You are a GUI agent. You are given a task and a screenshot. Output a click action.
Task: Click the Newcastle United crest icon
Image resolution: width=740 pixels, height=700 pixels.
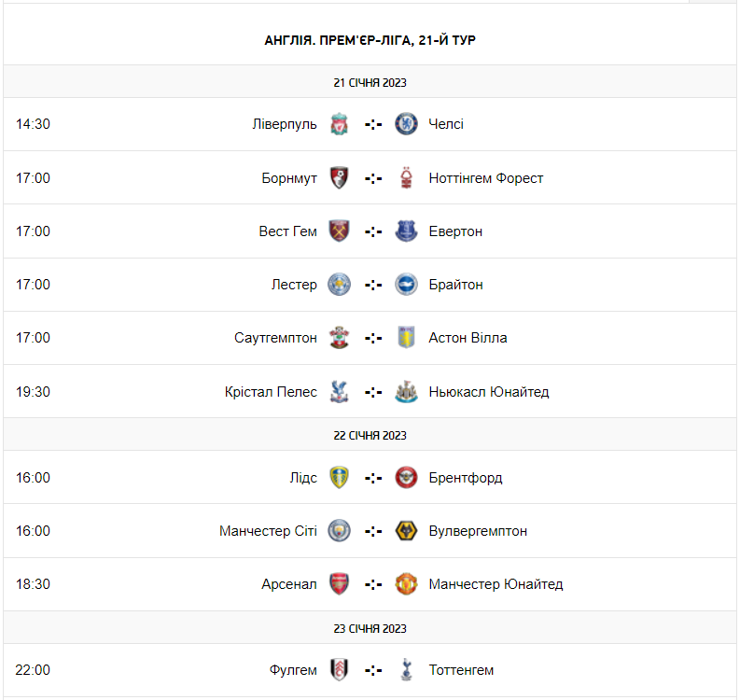click(406, 391)
